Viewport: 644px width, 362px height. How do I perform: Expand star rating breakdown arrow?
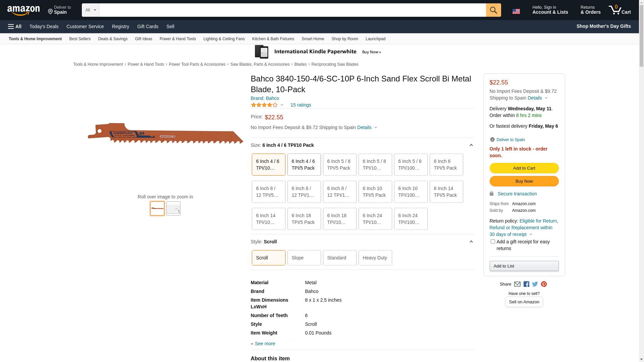coord(282,105)
